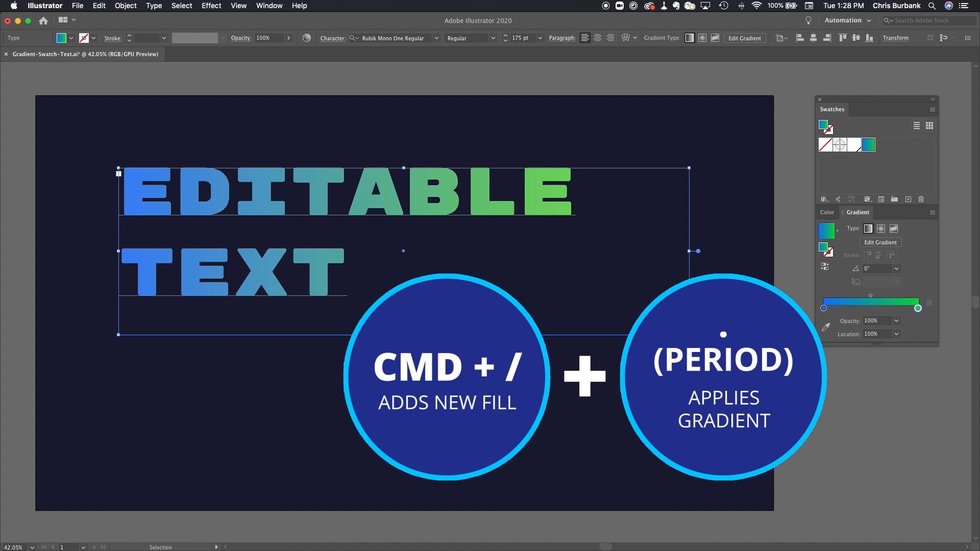Image resolution: width=980 pixels, height=551 pixels.
Task: Click the New Swatch plus icon
Action: coord(908,199)
